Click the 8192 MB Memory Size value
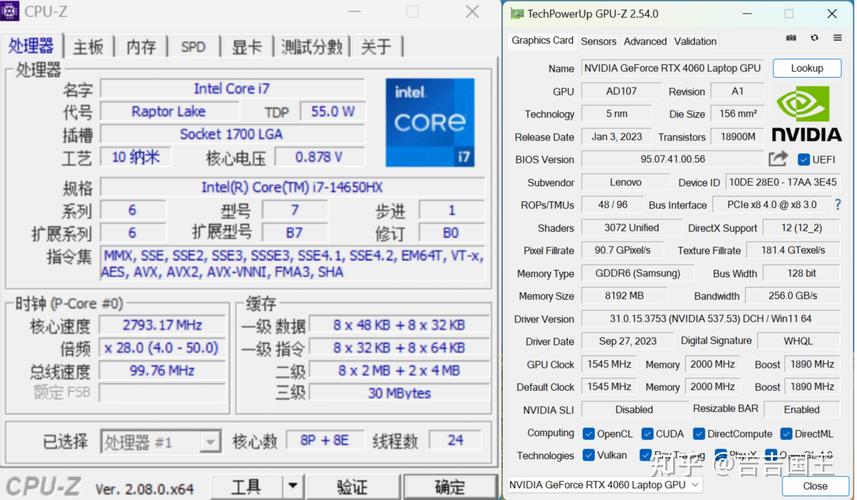 [x=624, y=296]
